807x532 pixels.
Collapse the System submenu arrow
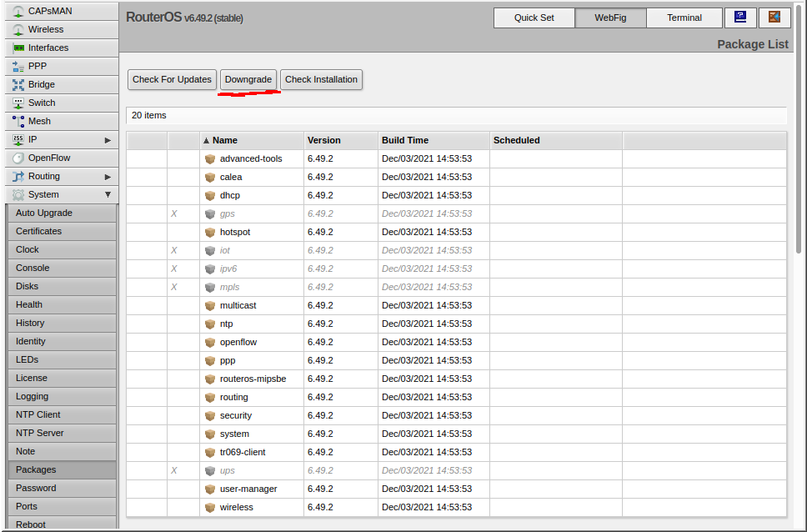pos(108,194)
